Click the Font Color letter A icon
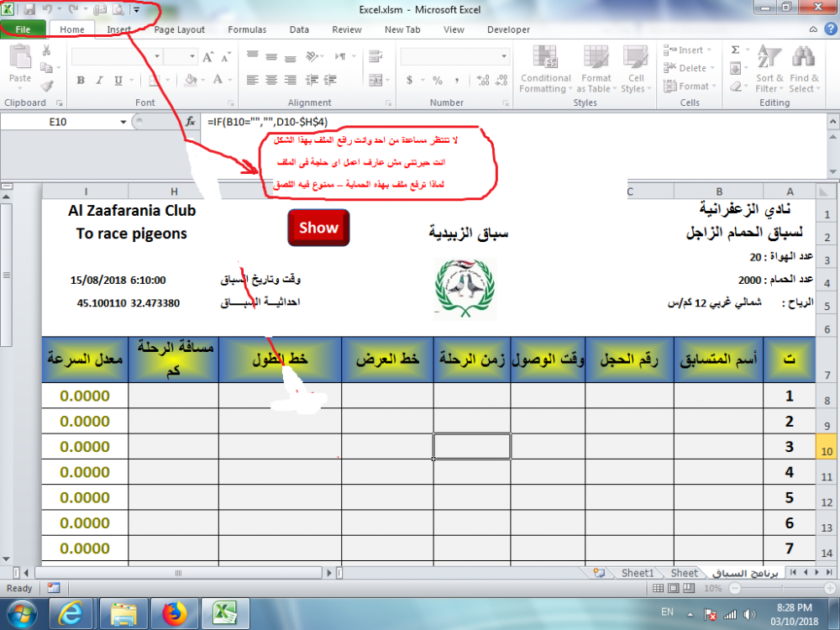Screen dimensions: 840x630 (x=218, y=81)
